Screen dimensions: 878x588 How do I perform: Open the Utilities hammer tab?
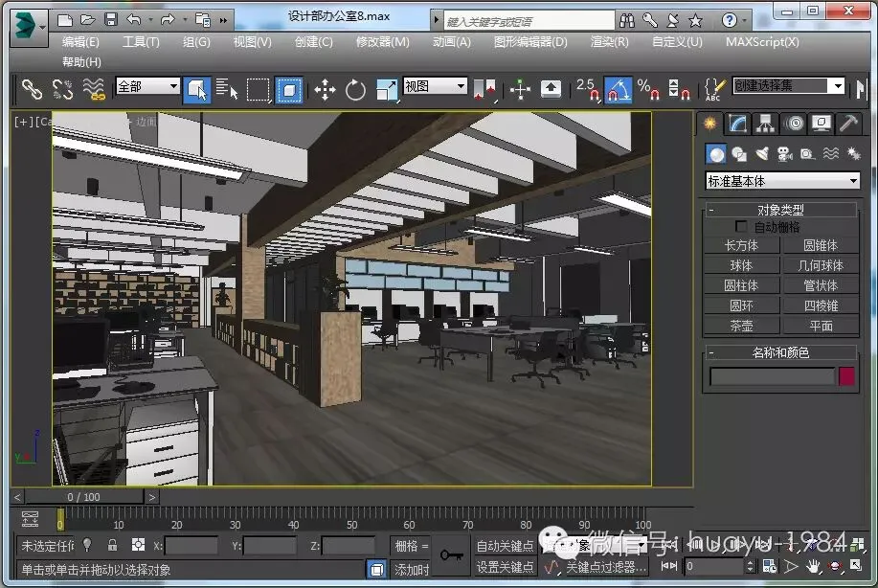point(848,124)
